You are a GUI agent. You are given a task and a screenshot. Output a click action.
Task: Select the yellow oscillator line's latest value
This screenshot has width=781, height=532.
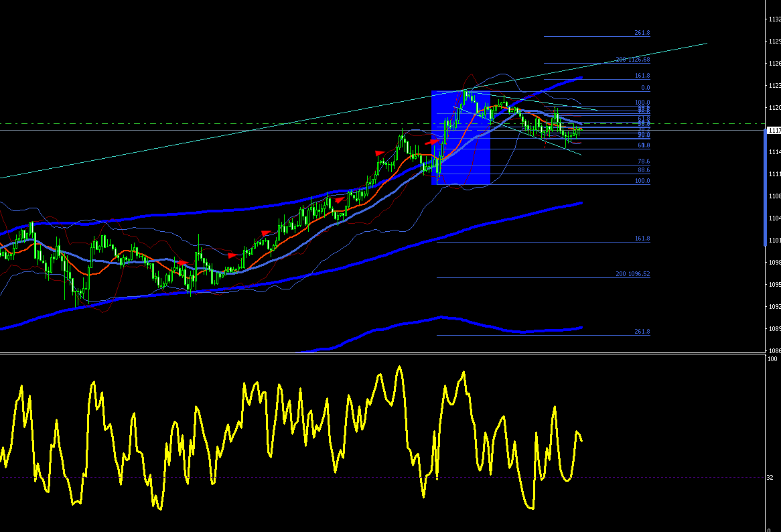(581, 440)
